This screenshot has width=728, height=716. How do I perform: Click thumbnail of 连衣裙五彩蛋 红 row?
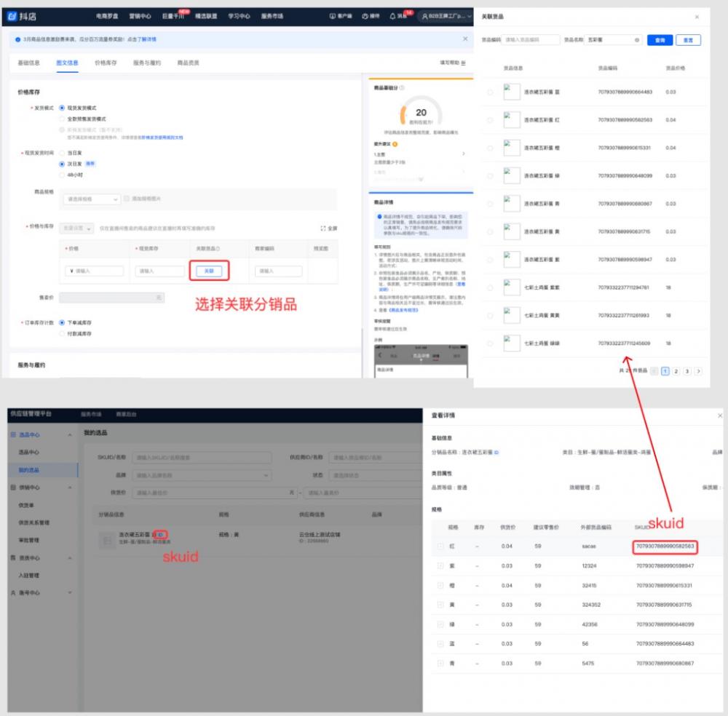[x=511, y=120]
